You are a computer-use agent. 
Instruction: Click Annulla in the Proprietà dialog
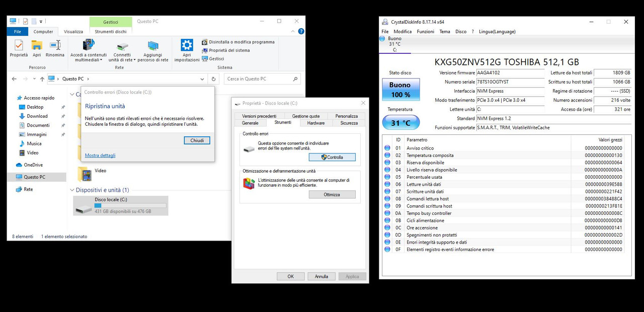321,276
